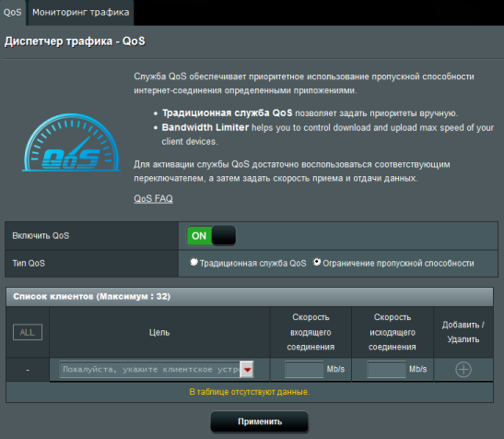Viewport: 504px width, 439px height.
Task: Click Скорость входящего соединения column header
Action: 311,332
